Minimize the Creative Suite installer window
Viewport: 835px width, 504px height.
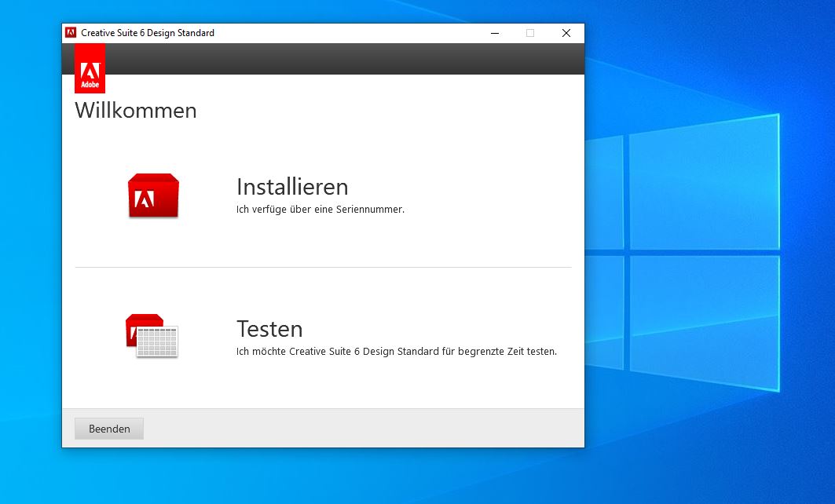(x=495, y=33)
